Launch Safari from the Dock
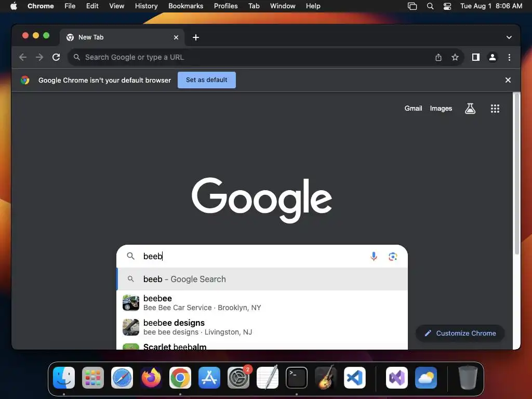532x399 pixels. pos(122,378)
